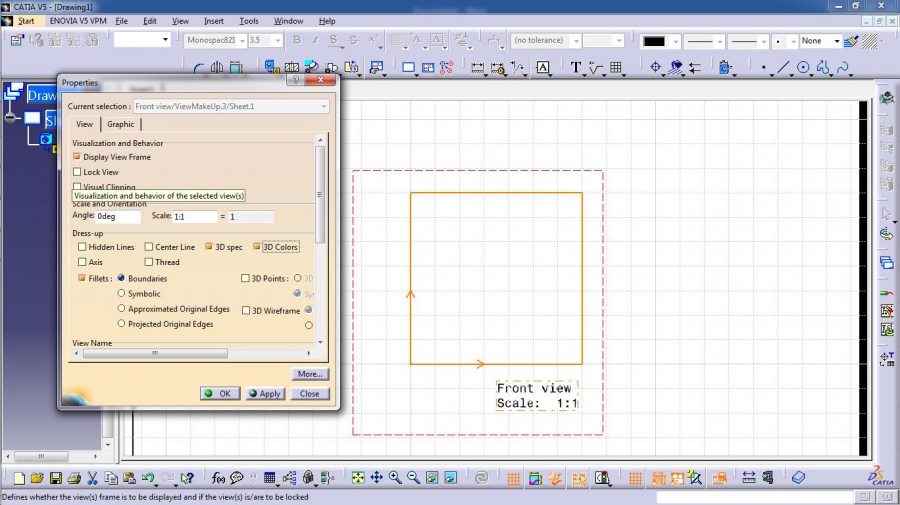
Task: Click the Dimensions tool icon
Action: click(478, 68)
